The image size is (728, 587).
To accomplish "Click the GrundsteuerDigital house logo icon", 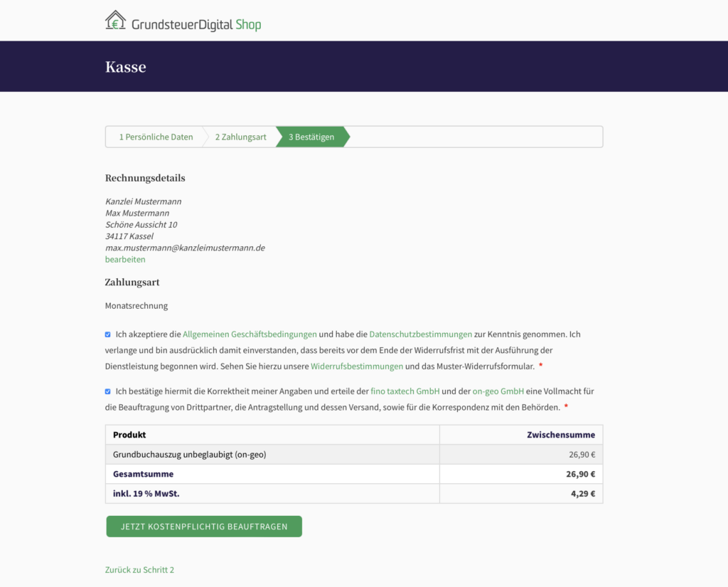I will click(115, 21).
